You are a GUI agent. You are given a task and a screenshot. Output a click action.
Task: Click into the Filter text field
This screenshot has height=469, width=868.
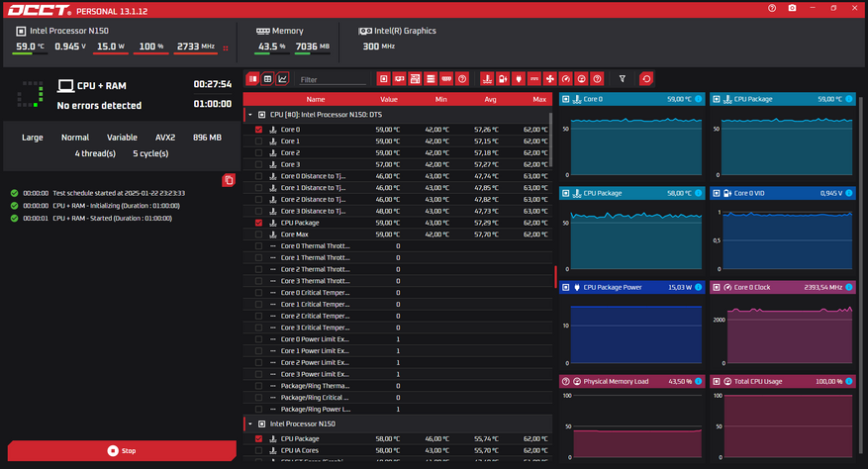[x=332, y=79]
